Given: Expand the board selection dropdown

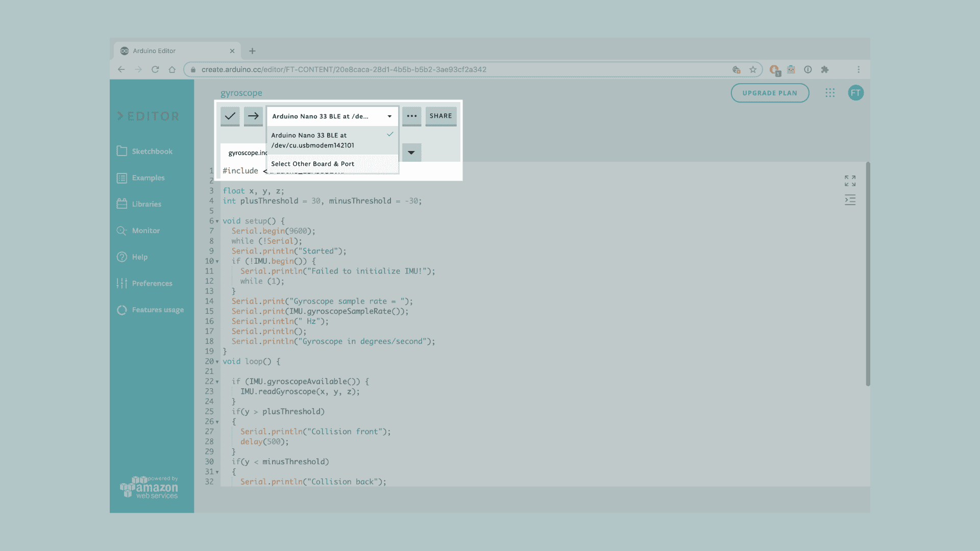Looking at the screenshot, I should (x=332, y=116).
